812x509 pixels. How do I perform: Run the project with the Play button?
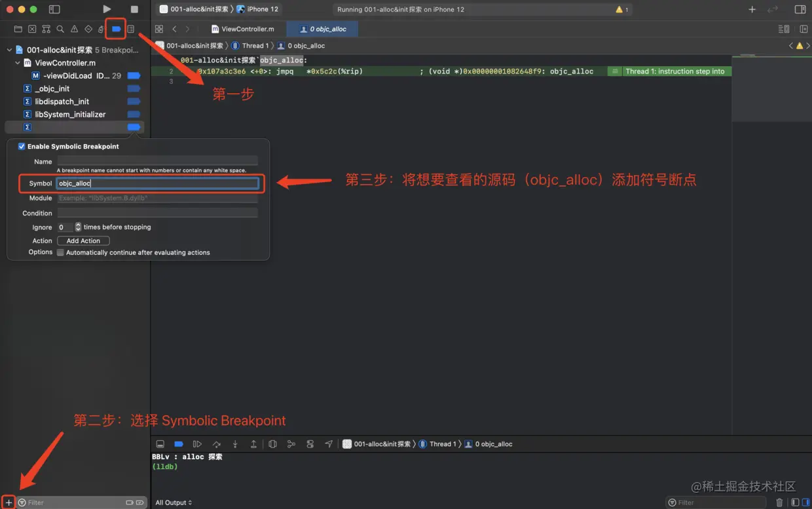coord(107,9)
